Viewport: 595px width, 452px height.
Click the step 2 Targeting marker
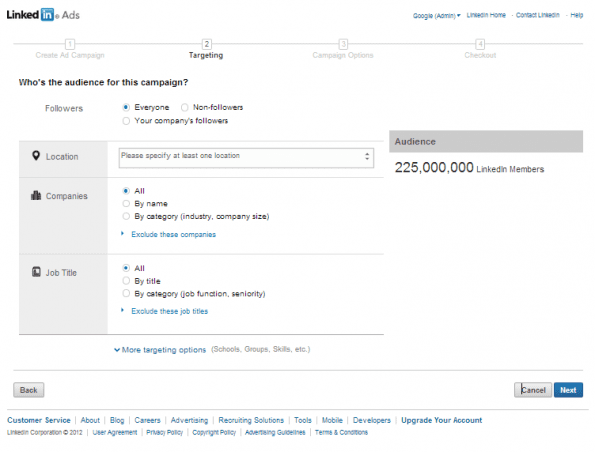click(206, 44)
